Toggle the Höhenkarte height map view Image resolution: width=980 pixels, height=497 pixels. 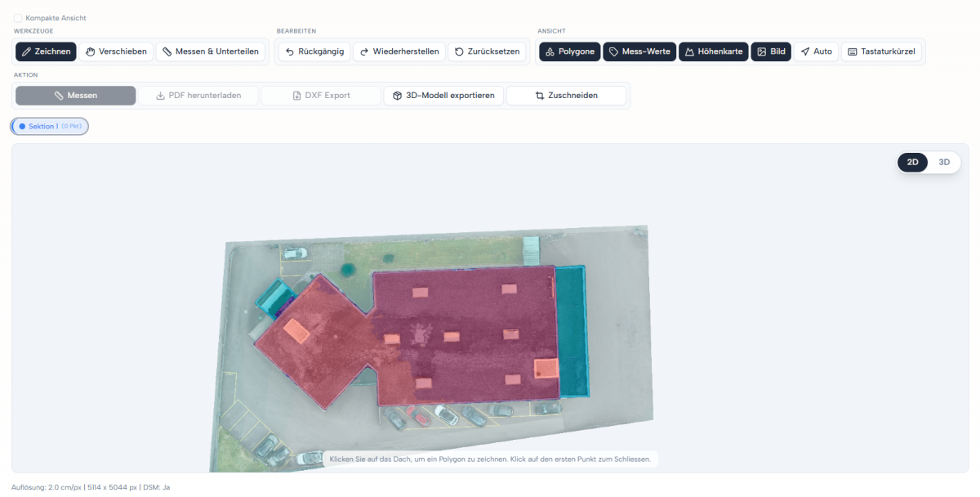(714, 51)
